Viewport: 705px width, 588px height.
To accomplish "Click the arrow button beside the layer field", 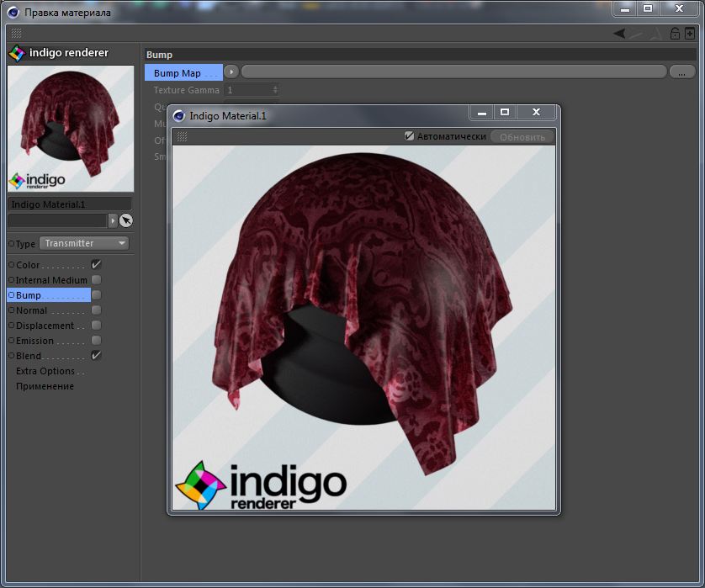I will click(113, 220).
